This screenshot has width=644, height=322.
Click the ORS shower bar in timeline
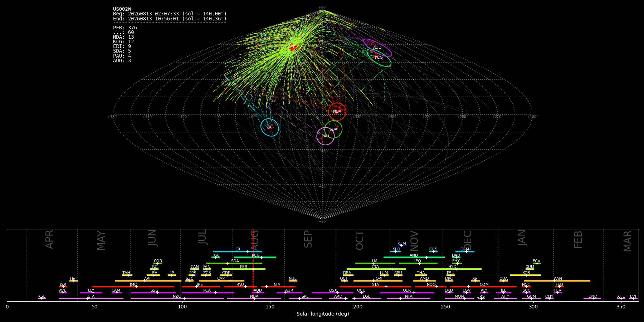tap(433, 252)
